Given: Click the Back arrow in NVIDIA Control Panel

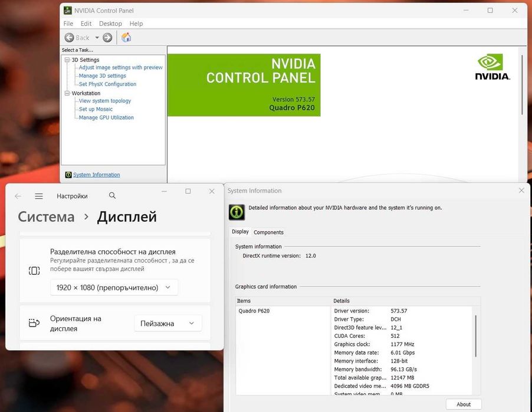Looking at the screenshot, I should pos(69,38).
